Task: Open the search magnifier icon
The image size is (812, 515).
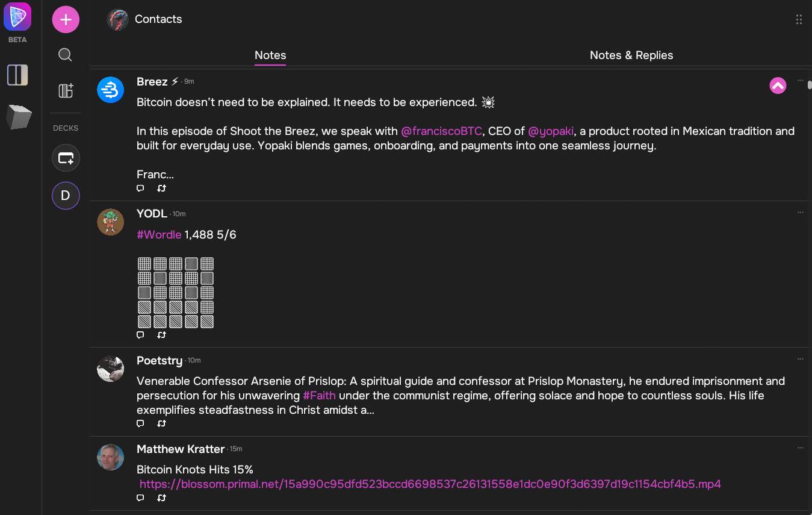Action: [66, 55]
